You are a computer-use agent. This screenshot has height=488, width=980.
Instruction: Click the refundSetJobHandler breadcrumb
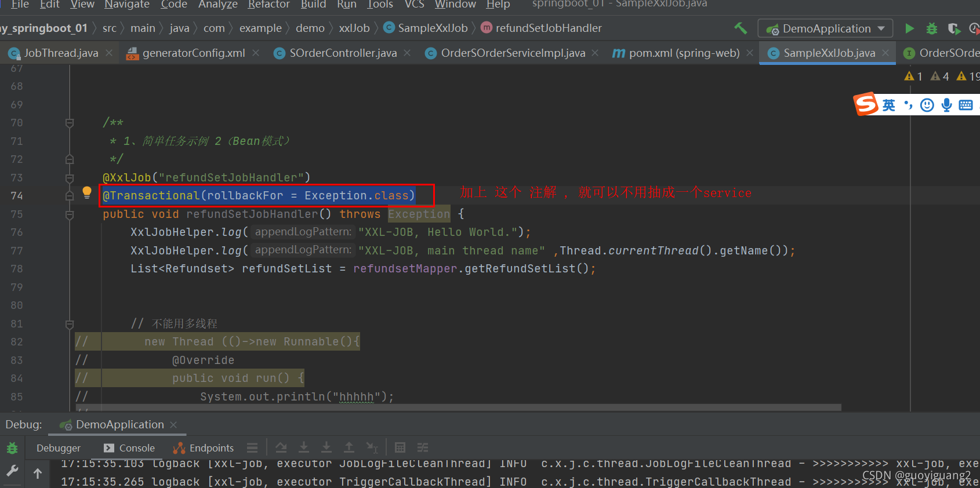pos(542,28)
